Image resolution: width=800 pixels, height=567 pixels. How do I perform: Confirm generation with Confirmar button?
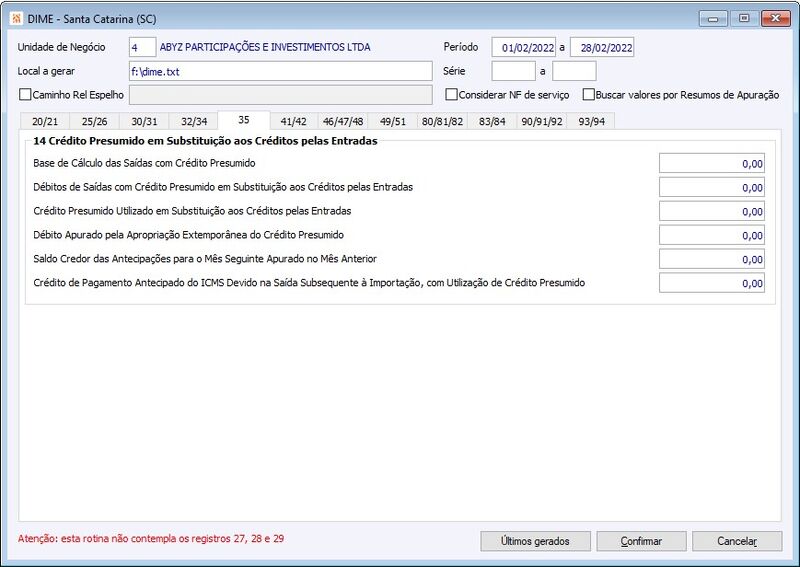(x=641, y=541)
